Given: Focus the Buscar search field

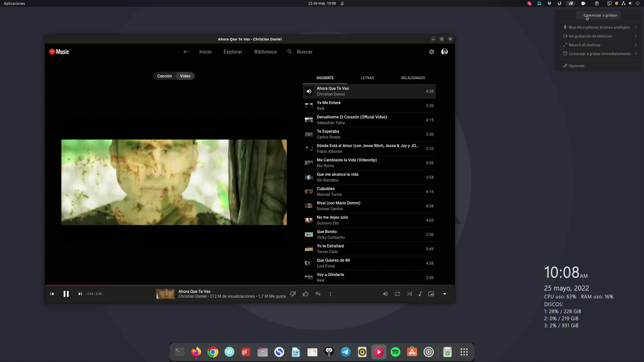Looking at the screenshot, I should click(x=305, y=52).
